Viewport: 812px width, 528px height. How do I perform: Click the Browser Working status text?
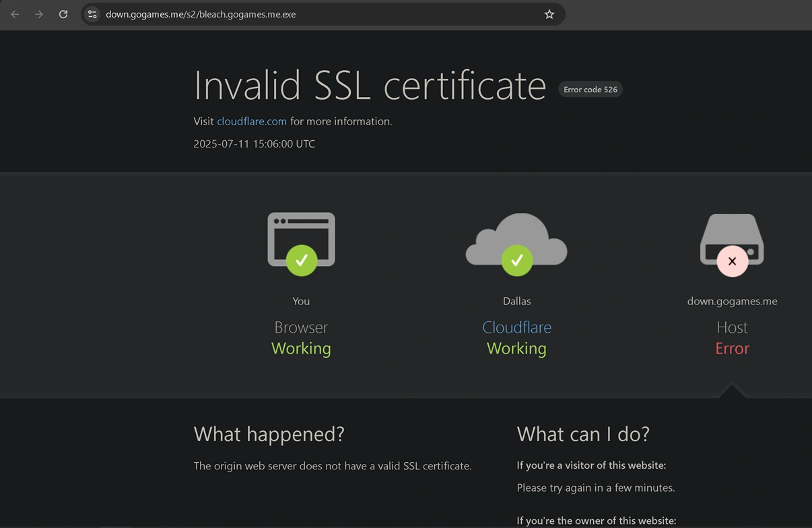point(301,348)
